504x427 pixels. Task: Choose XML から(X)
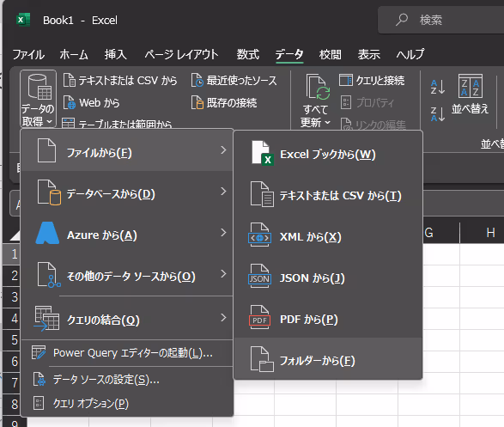point(328,236)
